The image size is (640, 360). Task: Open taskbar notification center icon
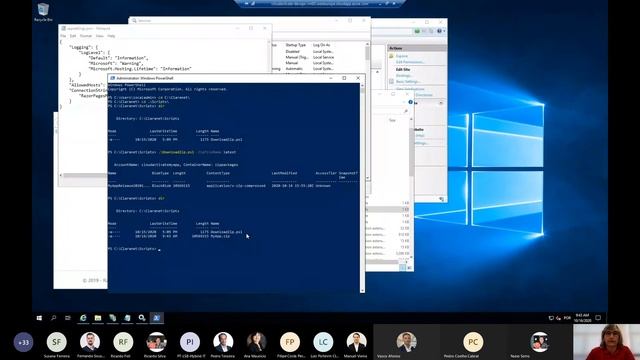[x=598, y=318]
